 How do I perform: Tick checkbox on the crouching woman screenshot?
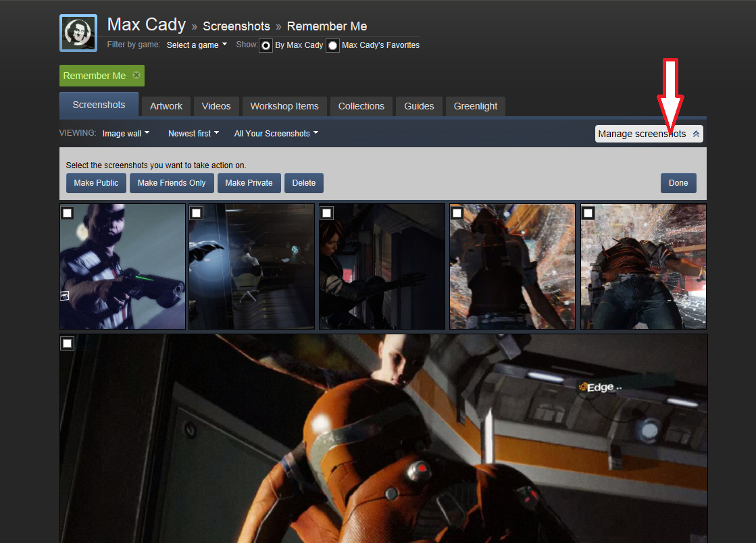(x=327, y=213)
